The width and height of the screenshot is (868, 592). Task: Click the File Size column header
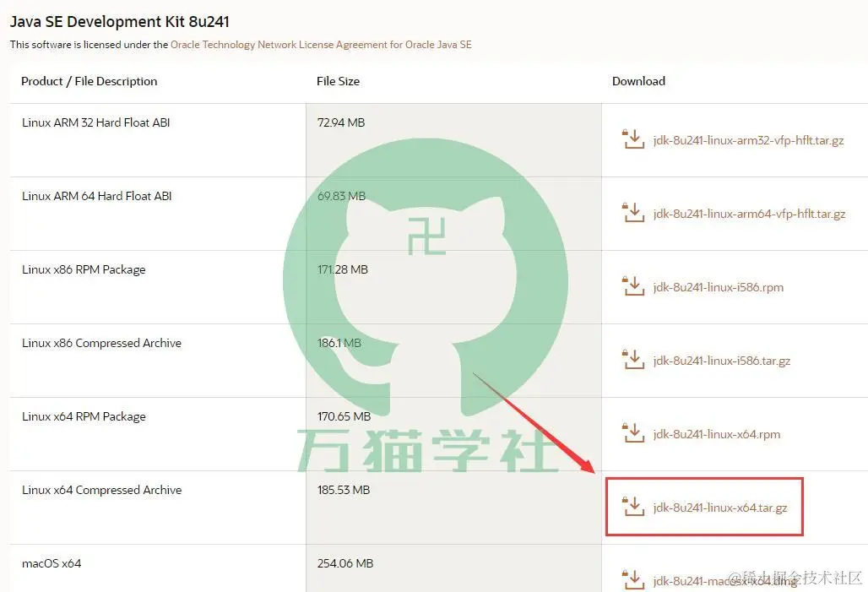click(x=339, y=81)
